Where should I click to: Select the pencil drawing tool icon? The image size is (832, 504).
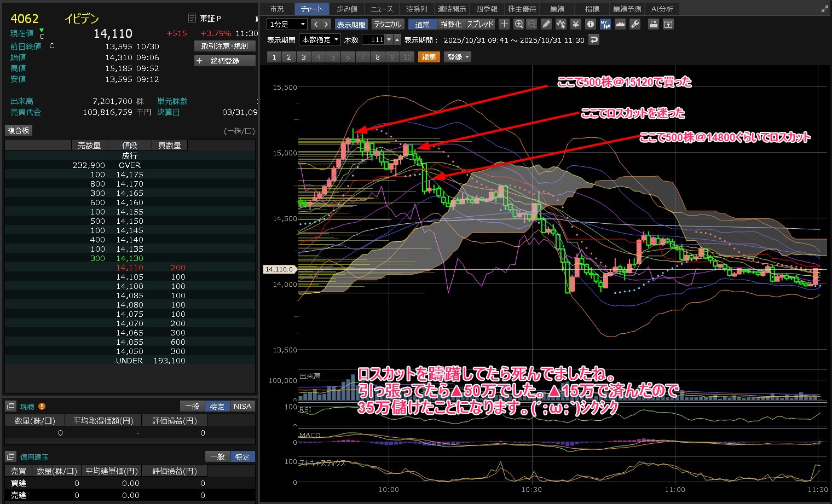[x=546, y=24]
